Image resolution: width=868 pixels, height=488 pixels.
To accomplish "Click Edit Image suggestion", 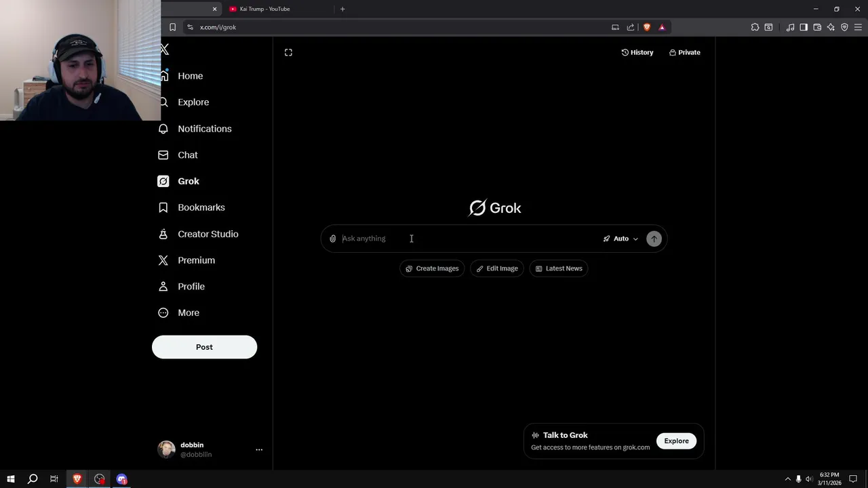I will pos(497,268).
